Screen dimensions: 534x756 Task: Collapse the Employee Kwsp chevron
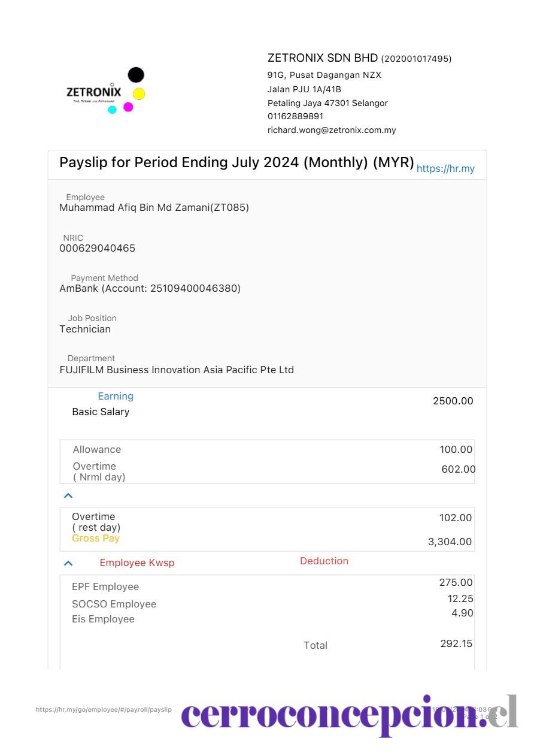coord(68,563)
